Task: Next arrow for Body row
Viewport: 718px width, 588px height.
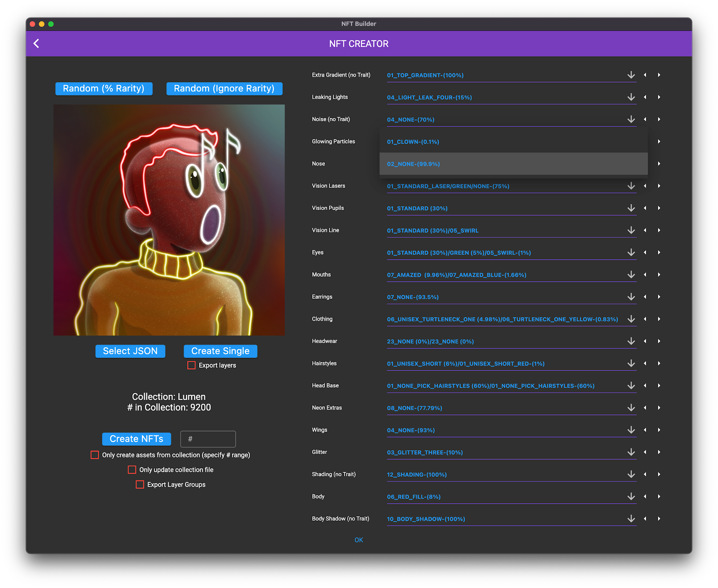Action: point(659,497)
